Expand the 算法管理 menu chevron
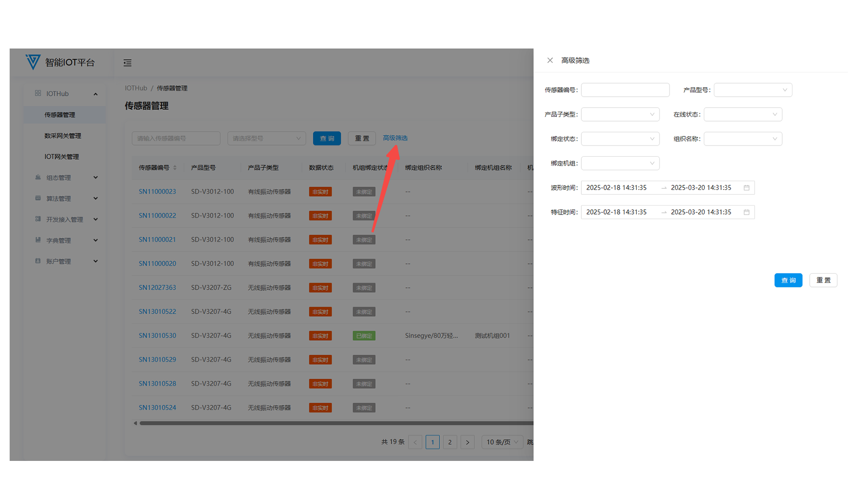The width and height of the screenshot is (868, 488). tap(95, 198)
